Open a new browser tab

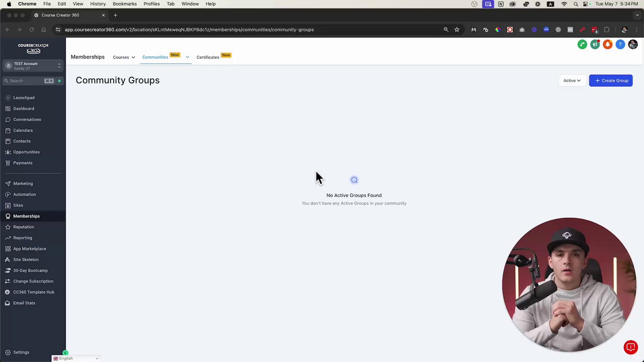click(x=115, y=15)
